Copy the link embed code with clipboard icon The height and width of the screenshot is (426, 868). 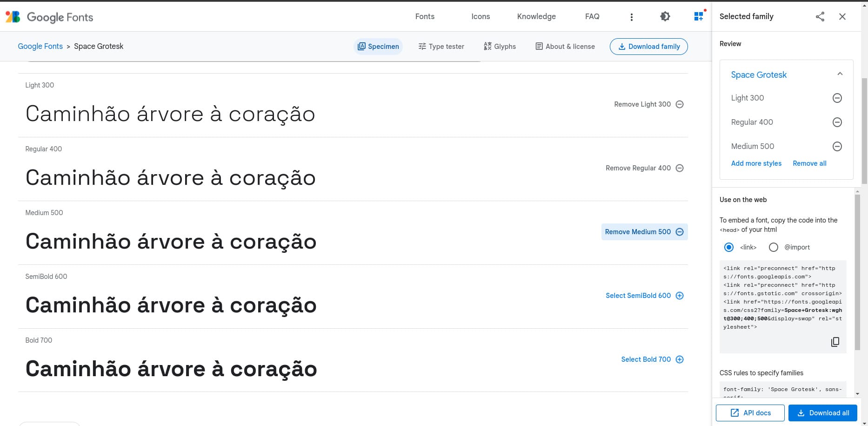click(835, 342)
